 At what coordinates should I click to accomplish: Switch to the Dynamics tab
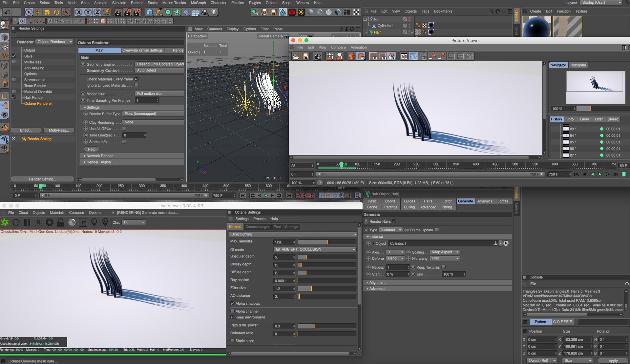[x=484, y=201]
